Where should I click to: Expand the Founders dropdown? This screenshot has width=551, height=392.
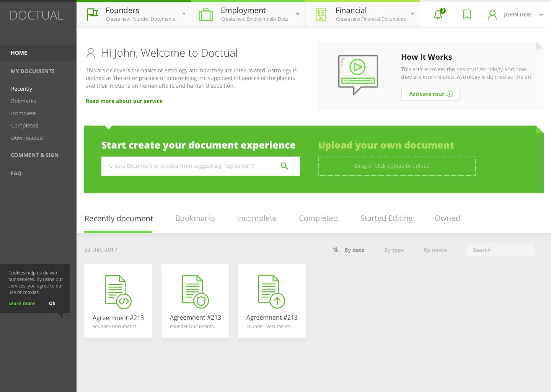(184, 14)
